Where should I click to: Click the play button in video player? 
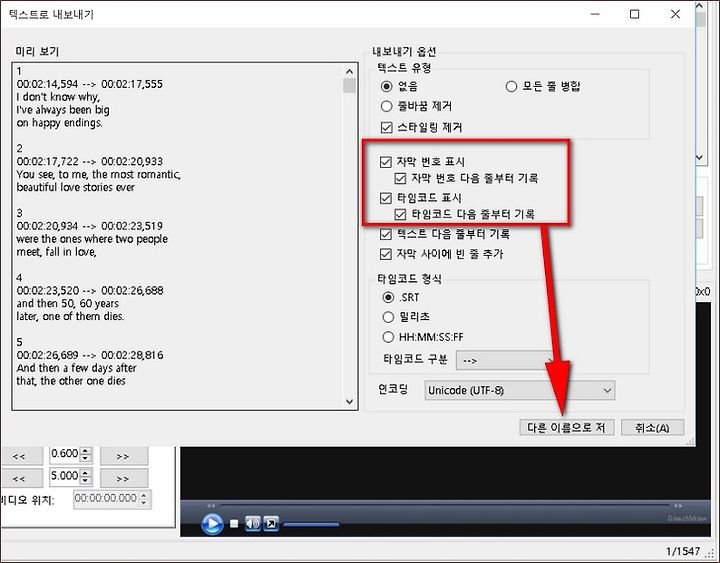212,524
